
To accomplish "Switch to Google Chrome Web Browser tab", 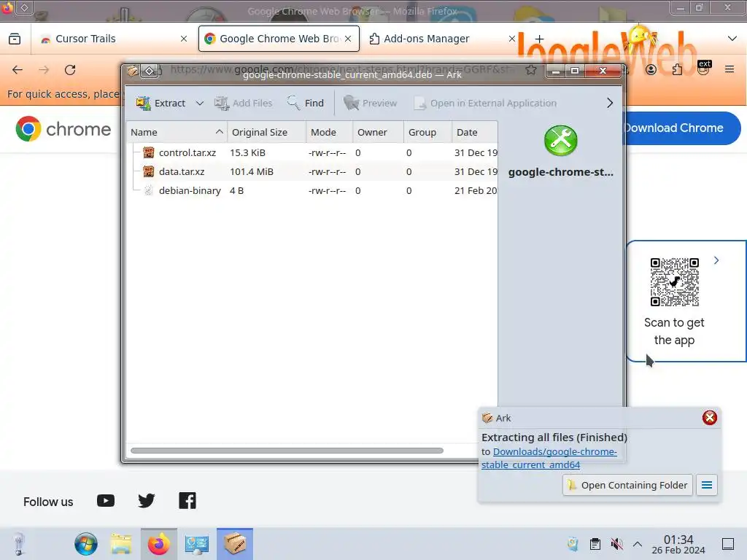I will point(279,39).
